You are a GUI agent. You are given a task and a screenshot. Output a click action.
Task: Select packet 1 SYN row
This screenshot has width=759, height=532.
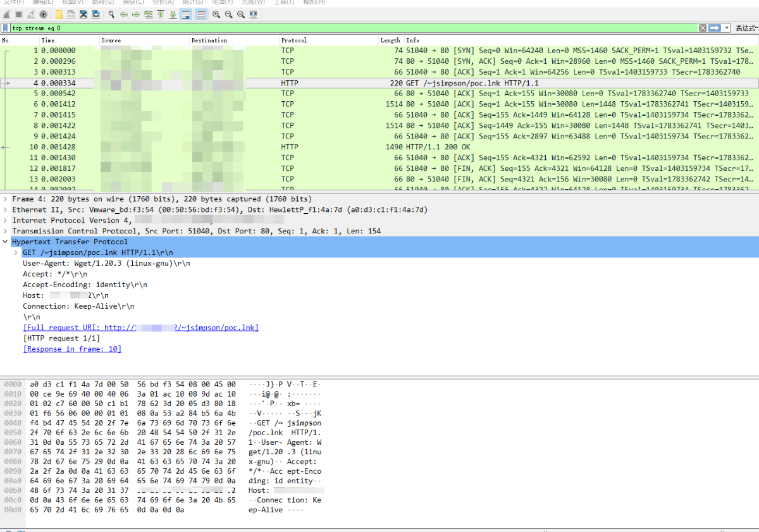(x=379, y=51)
